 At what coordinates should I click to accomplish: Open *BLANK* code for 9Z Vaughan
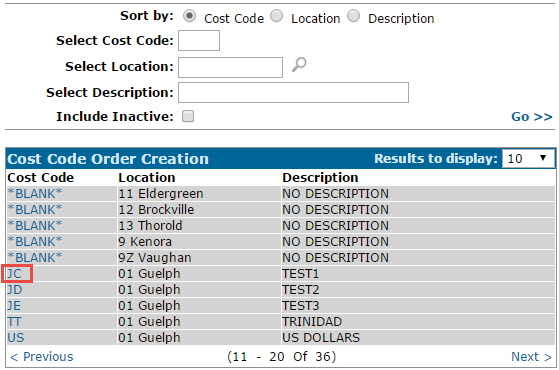[x=35, y=257]
